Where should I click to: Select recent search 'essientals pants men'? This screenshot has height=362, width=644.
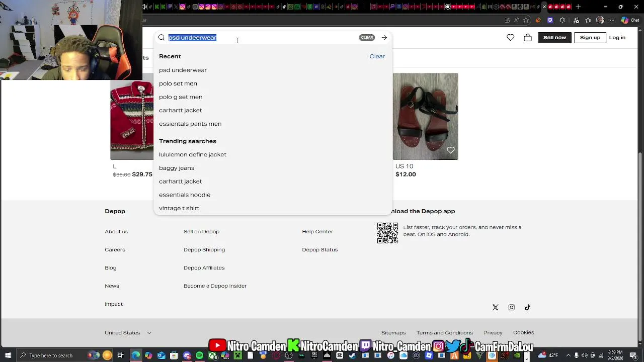coord(190,124)
